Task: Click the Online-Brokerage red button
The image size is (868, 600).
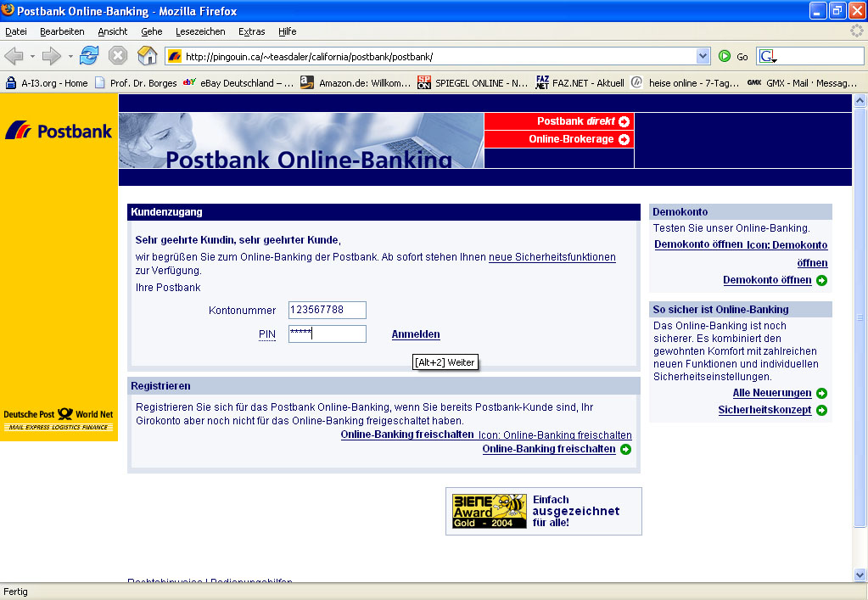Action: [559, 139]
